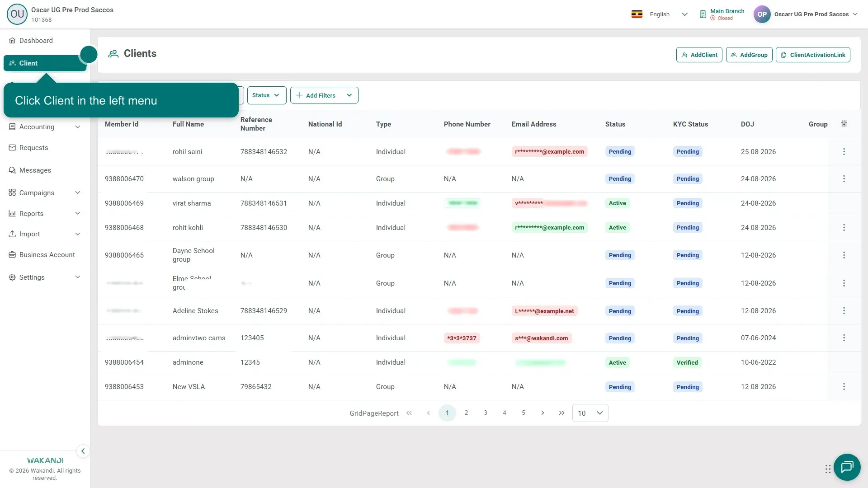
Task: Click the DOJ column header
Action: coord(747,124)
